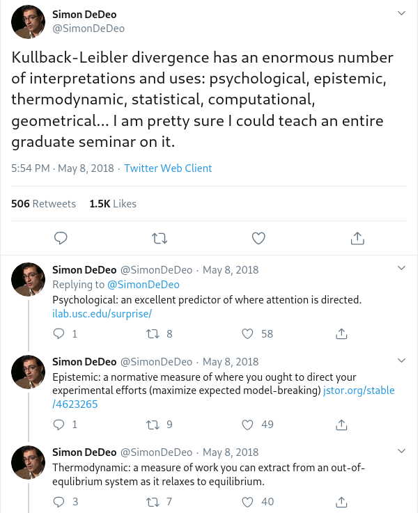
Task: Like the Psychological tweet with 58 likes
Action: coord(247,334)
